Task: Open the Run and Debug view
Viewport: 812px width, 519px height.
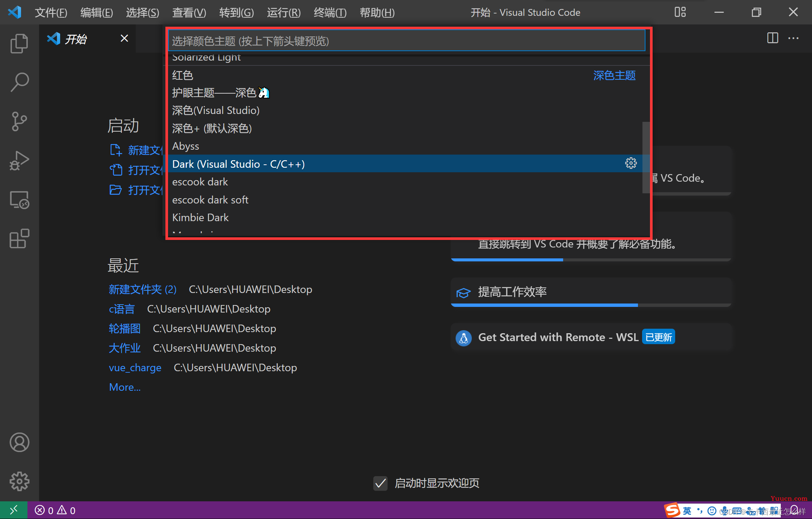Action: pyautogui.click(x=19, y=161)
